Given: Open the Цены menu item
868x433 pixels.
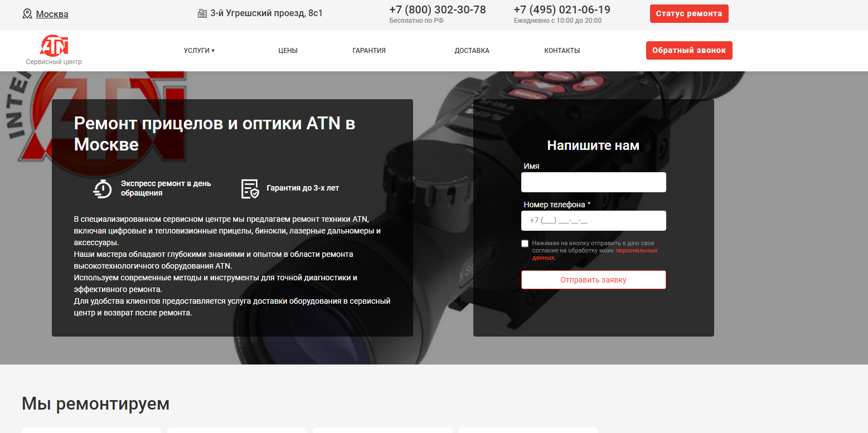Looking at the screenshot, I should click(x=288, y=51).
